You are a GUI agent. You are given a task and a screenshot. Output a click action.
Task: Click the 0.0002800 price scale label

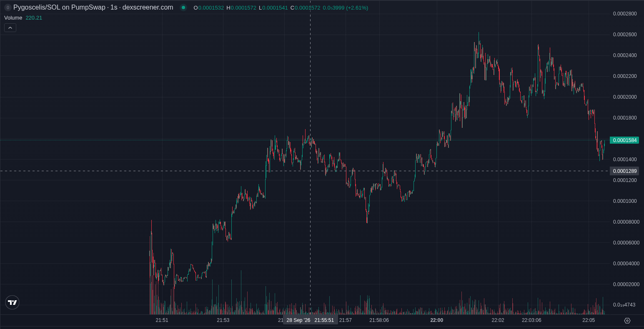pos(625,14)
